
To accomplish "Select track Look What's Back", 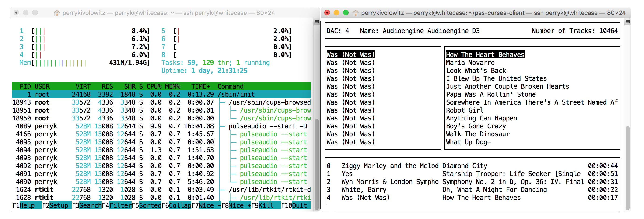I will (x=476, y=71).
